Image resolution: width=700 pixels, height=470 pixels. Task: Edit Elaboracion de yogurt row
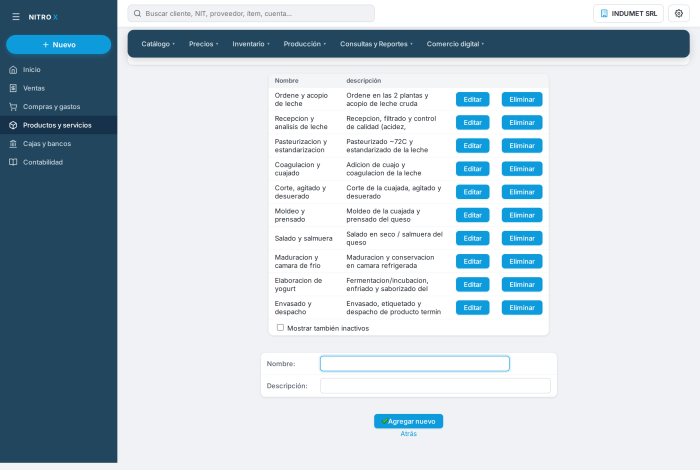click(472, 284)
